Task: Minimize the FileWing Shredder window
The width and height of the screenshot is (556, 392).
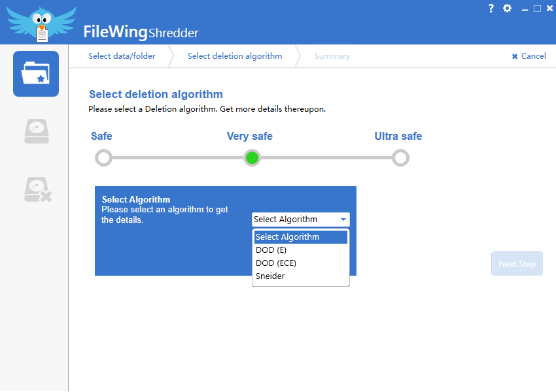Action: (x=525, y=9)
